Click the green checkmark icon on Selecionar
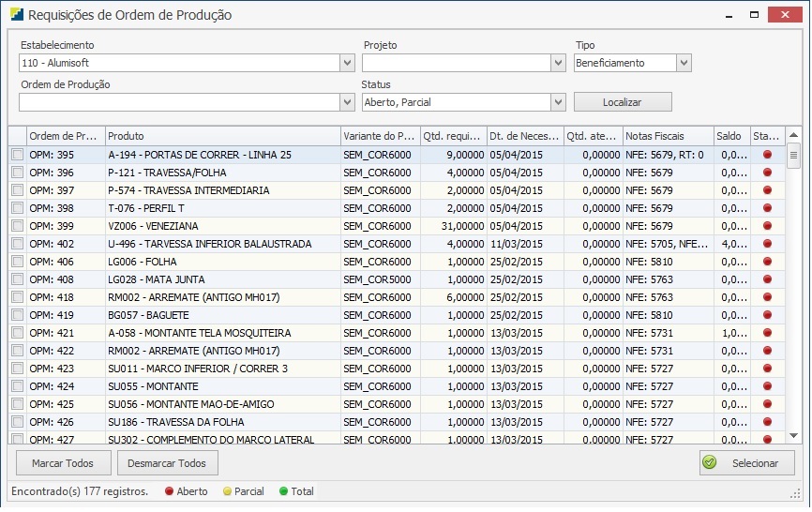Viewport: 812px width, 512px height. click(x=710, y=463)
